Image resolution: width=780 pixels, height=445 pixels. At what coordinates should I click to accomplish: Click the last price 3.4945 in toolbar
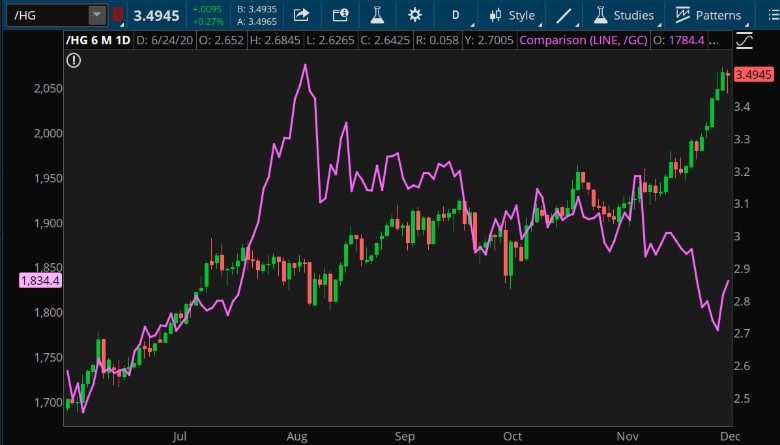coord(156,16)
